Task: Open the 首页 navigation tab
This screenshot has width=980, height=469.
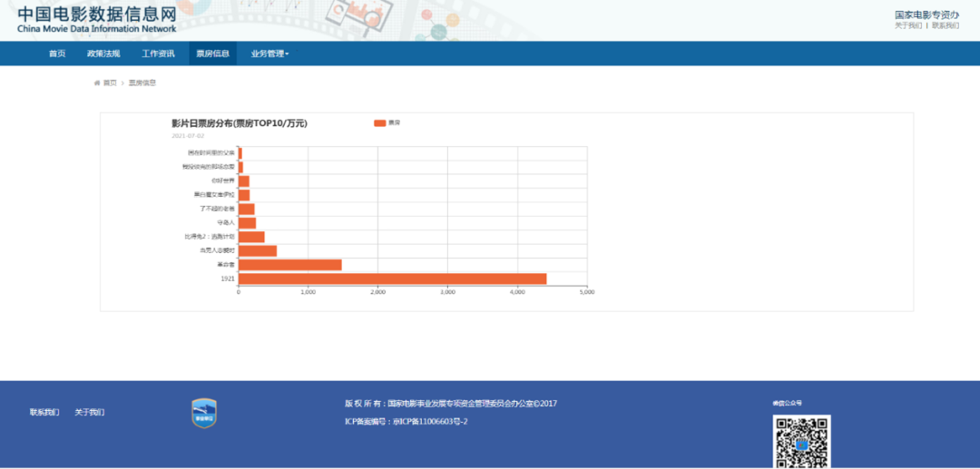Action: tap(57, 54)
